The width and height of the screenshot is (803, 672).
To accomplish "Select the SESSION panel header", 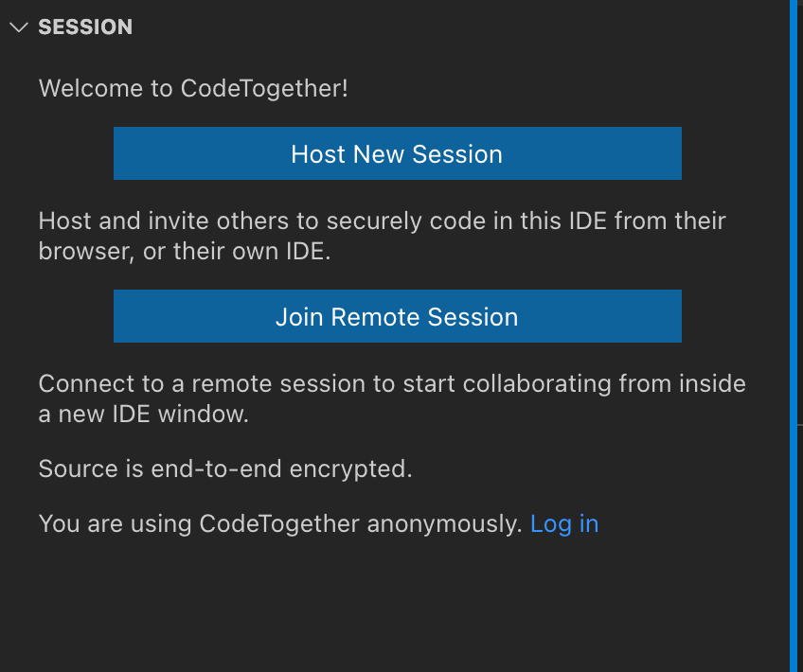I will coord(85,27).
